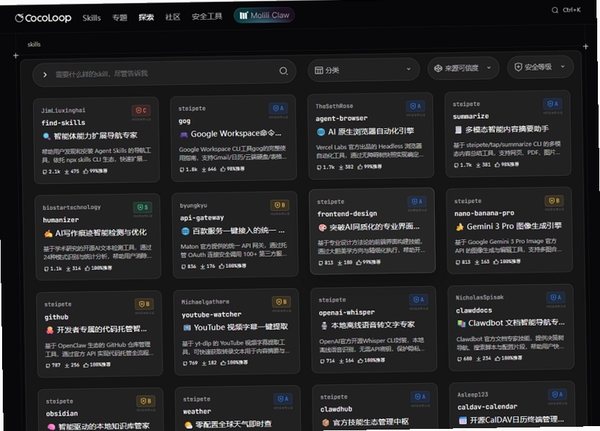Open the caldav-calendar card title
This screenshot has width=600, height=431.
point(487,407)
